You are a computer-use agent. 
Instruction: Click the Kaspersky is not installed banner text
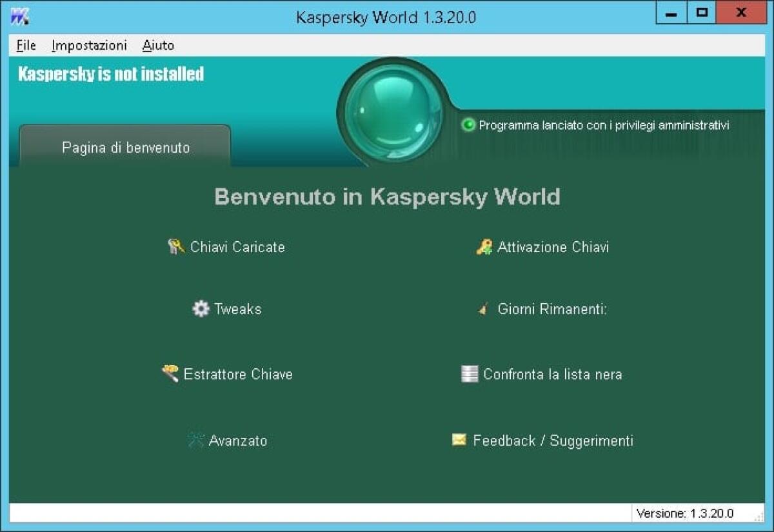110,73
